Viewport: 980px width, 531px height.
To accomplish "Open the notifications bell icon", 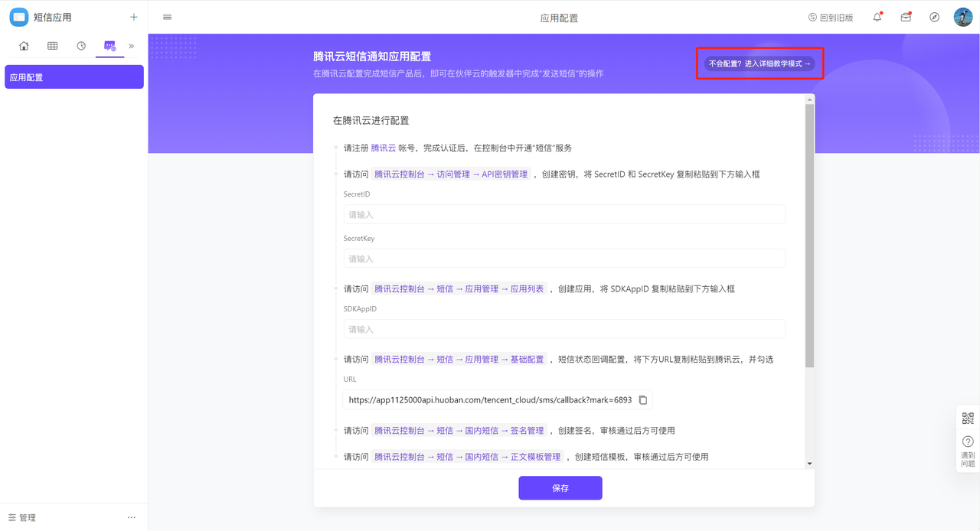I will coord(877,17).
